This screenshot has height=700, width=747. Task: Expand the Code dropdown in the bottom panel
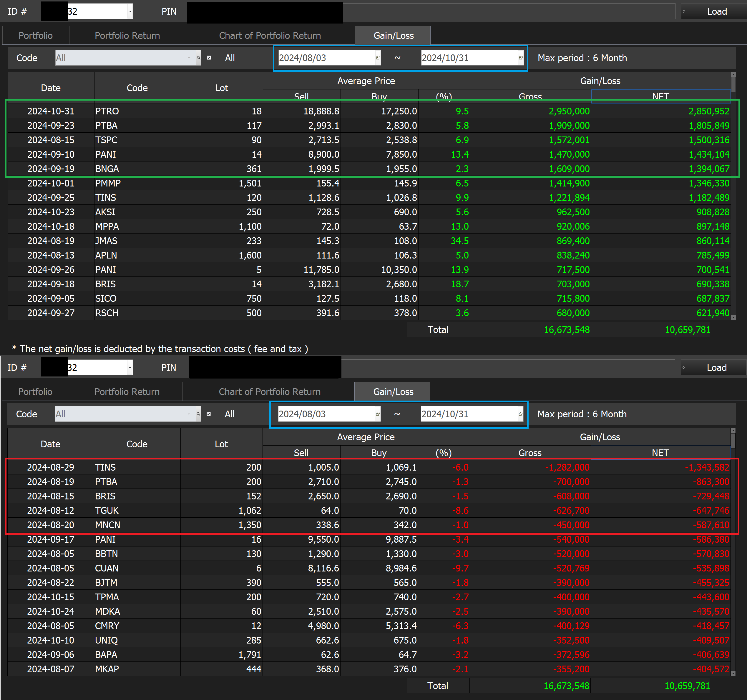(189, 414)
